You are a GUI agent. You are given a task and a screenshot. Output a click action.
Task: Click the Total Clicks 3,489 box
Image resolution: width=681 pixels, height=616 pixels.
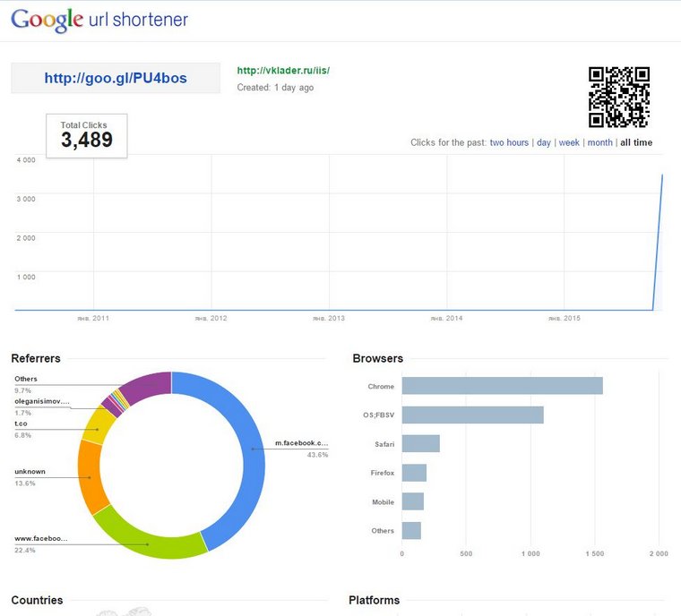coord(87,136)
